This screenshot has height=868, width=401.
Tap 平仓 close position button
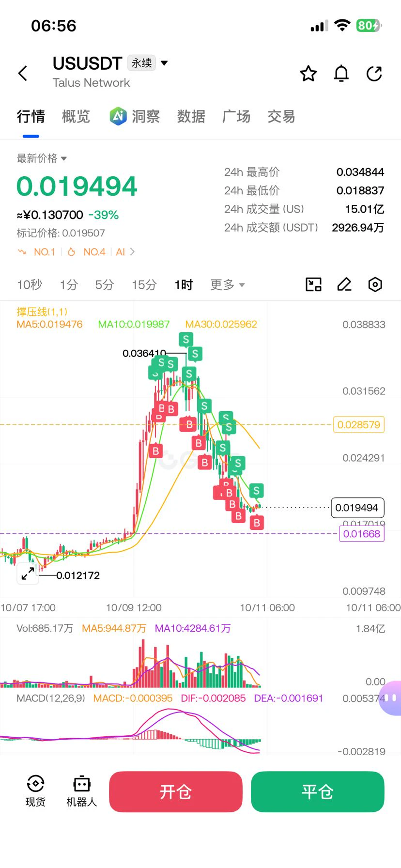[318, 792]
